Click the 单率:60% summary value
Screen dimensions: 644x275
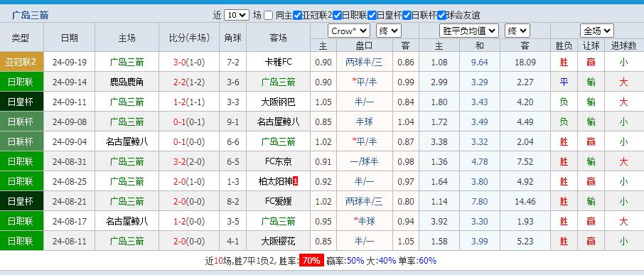pos(417,261)
